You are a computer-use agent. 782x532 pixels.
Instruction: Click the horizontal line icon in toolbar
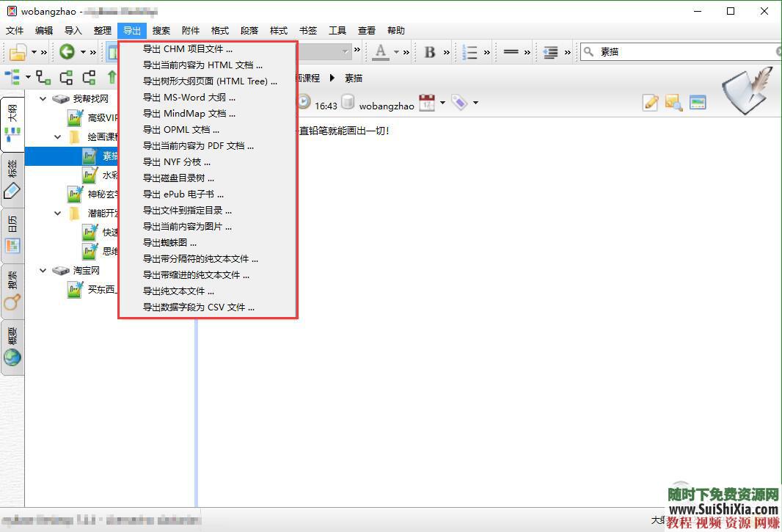pos(511,52)
